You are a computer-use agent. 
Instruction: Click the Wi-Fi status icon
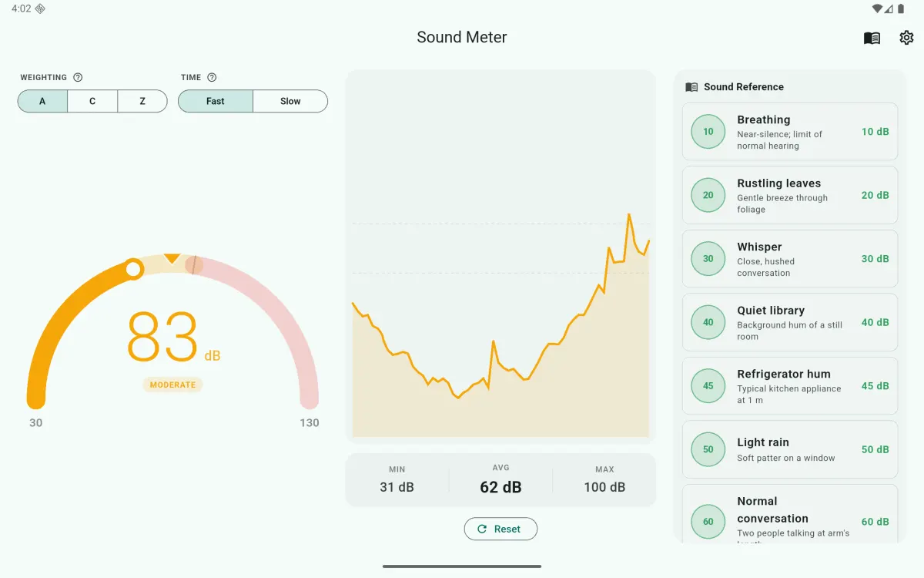(877, 8)
